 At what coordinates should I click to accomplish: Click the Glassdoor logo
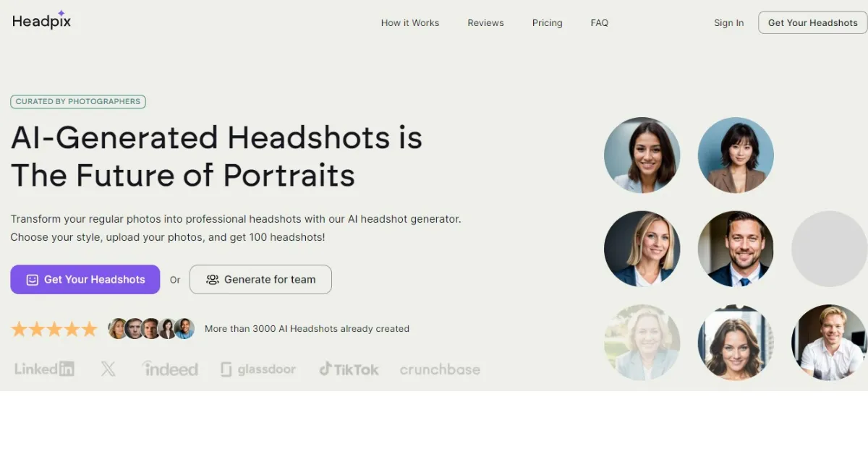point(258,369)
